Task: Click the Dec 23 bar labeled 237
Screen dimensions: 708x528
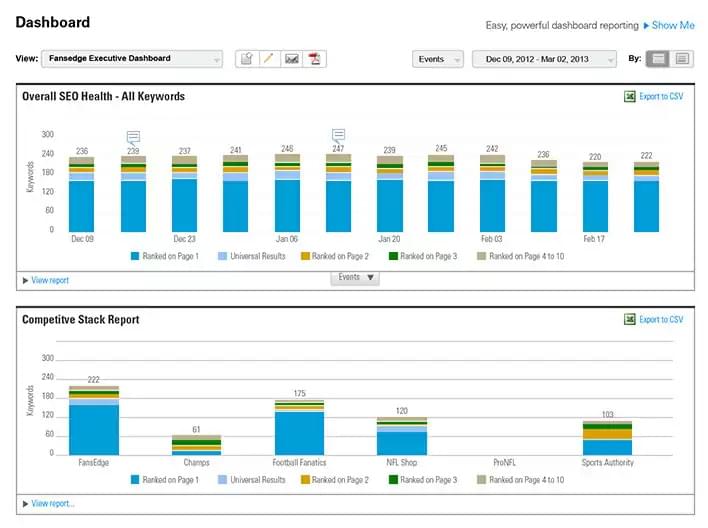Action: [185, 194]
